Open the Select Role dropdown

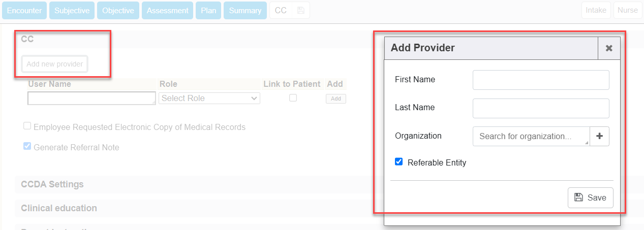point(209,98)
